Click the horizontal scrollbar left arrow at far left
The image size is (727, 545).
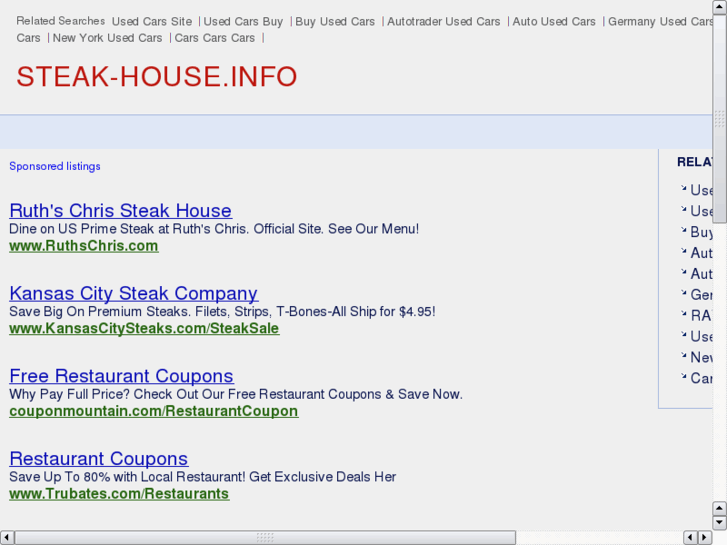click(x=6, y=537)
